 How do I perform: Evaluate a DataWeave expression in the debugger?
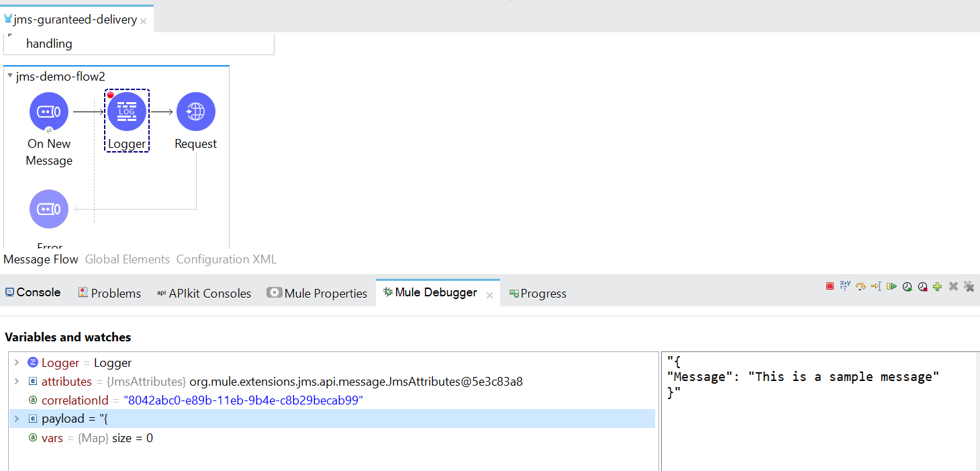tap(844, 286)
